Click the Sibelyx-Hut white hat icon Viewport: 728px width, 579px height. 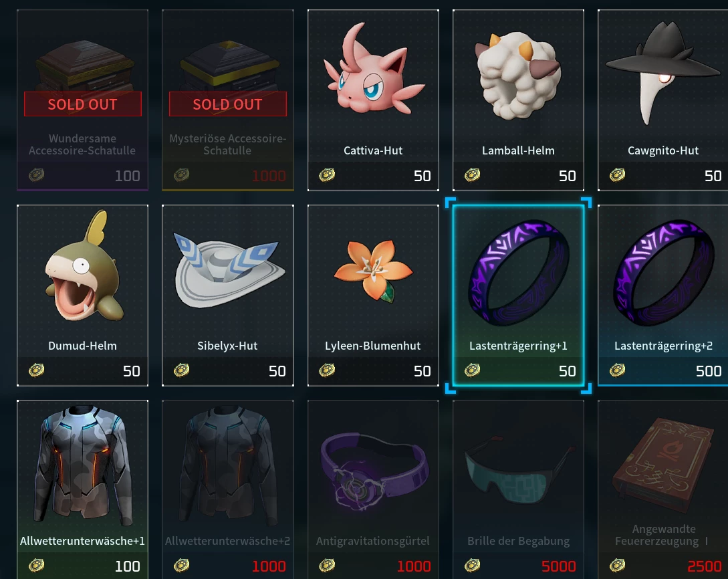tap(228, 268)
